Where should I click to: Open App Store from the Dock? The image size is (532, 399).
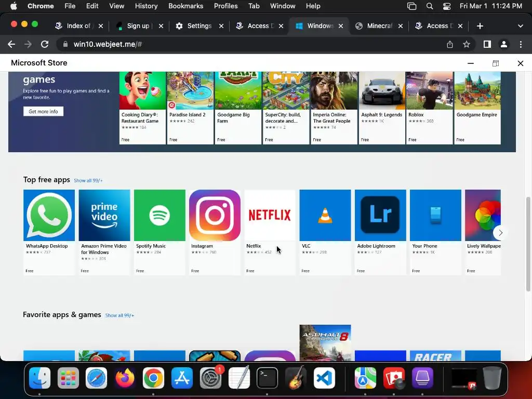[182, 378]
